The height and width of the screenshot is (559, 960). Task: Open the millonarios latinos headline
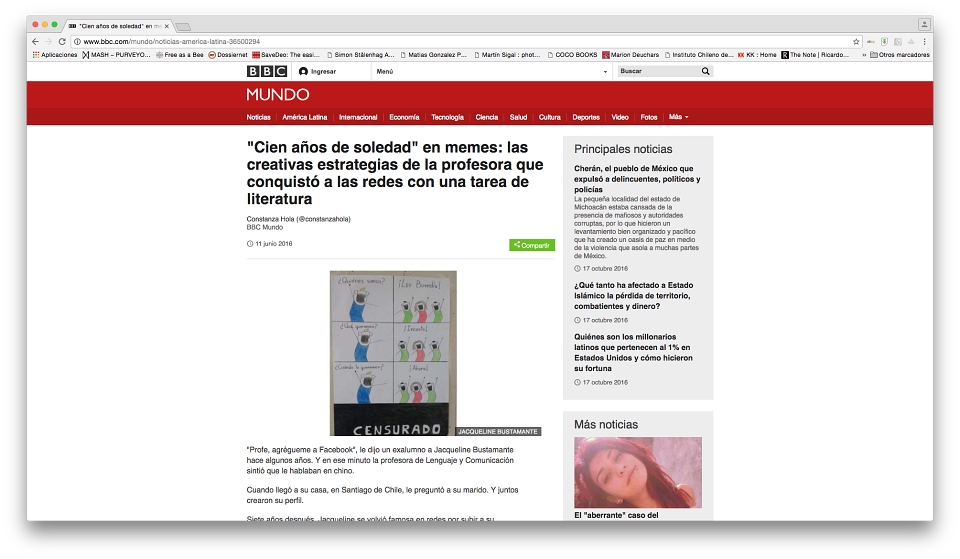coord(634,353)
